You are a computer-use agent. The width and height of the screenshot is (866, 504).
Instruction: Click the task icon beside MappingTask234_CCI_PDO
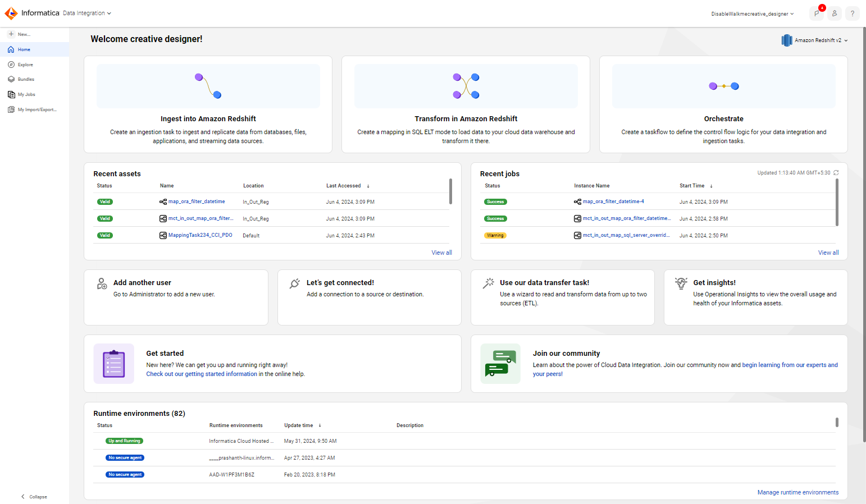[163, 235]
